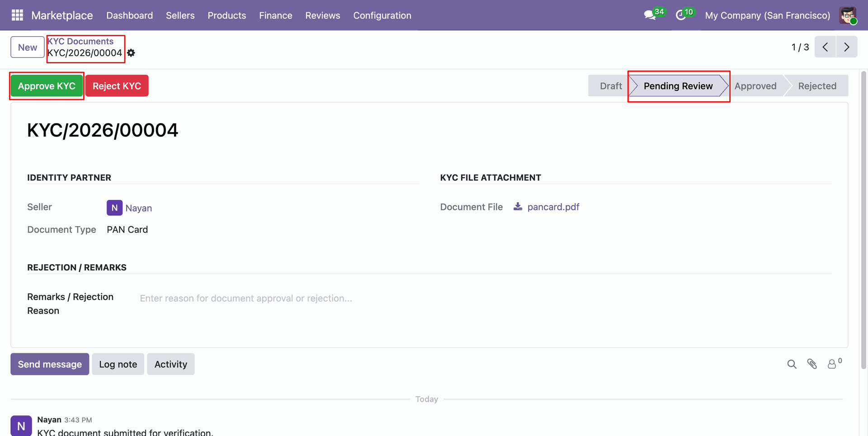Click the gear actions icon beside record name
This screenshot has width=868, height=436.
(131, 53)
